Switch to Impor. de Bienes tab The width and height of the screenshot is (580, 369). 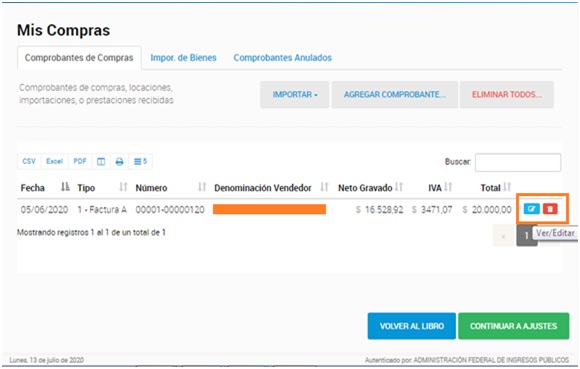pyautogui.click(x=183, y=58)
